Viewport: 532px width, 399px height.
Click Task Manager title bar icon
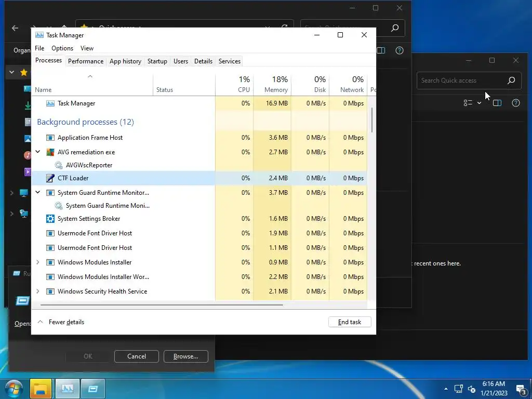[x=39, y=35]
